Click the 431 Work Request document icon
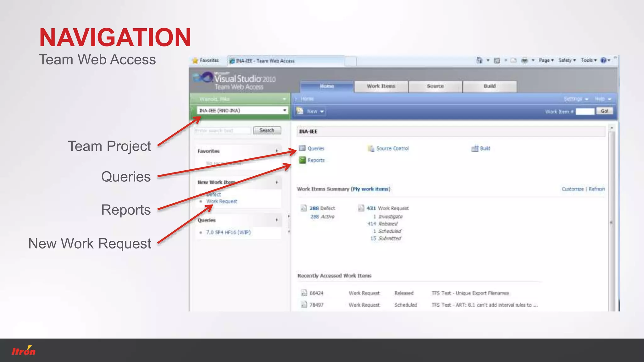Image resolution: width=644 pixels, height=362 pixels. pyautogui.click(x=361, y=208)
